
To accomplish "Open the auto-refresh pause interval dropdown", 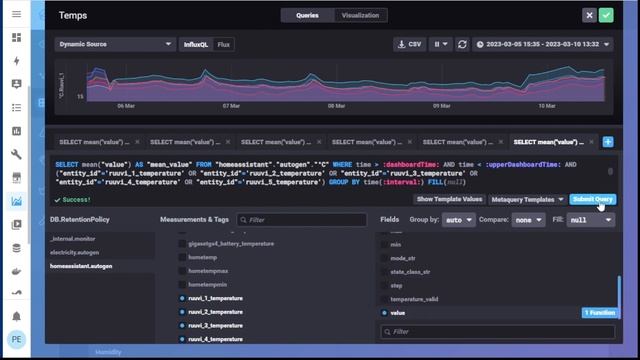I will (440, 44).
